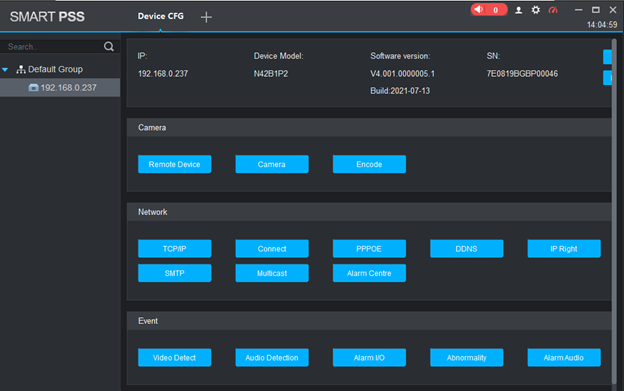
Task: Open the IP Right settings
Action: point(564,249)
